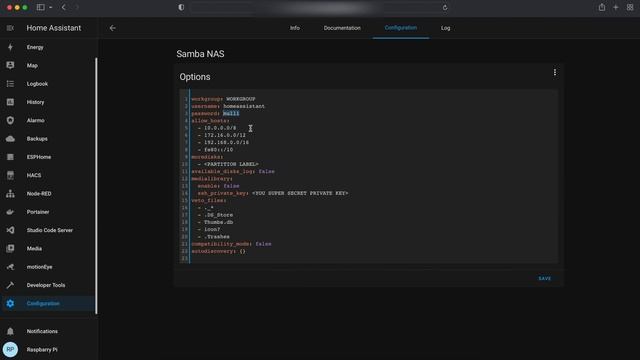Click the 192.168.0.0/16 host entry

tap(226, 142)
